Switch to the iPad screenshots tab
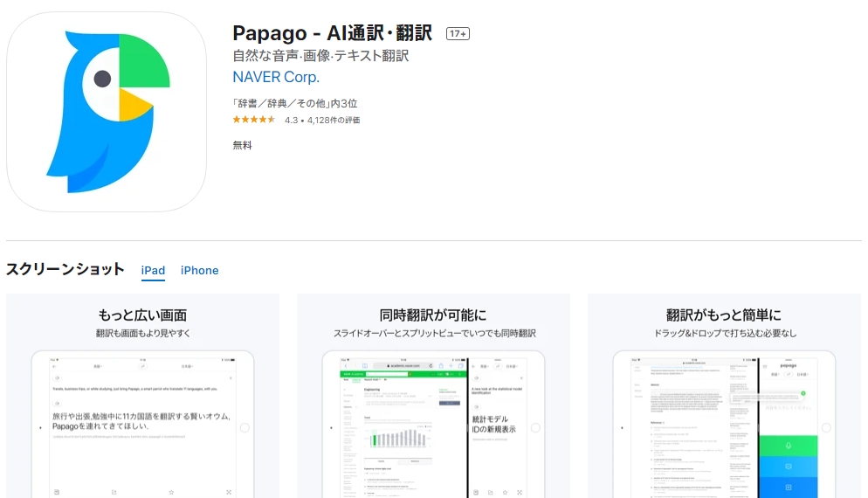Screen dimensions: 868x498 point(153,270)
